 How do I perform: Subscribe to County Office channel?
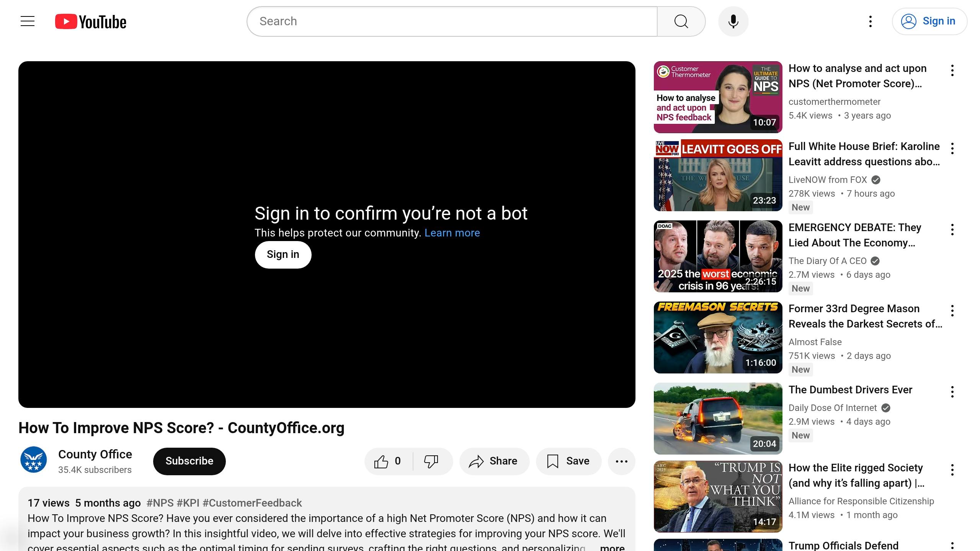pos(189,461)
